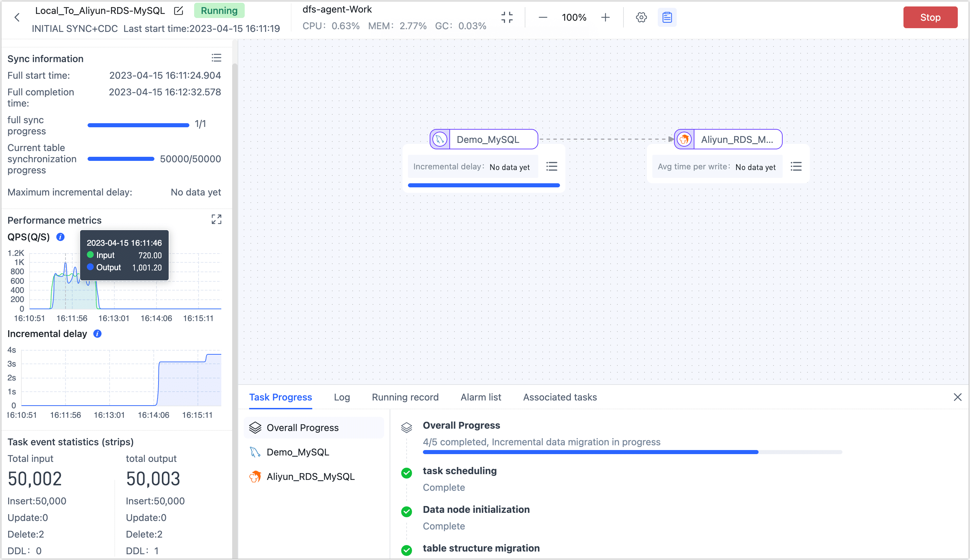Image resolution: width=970 pixels, height=560 pixels.
Task: Click the QPS info icon
Action: click(x=60, y=237)
